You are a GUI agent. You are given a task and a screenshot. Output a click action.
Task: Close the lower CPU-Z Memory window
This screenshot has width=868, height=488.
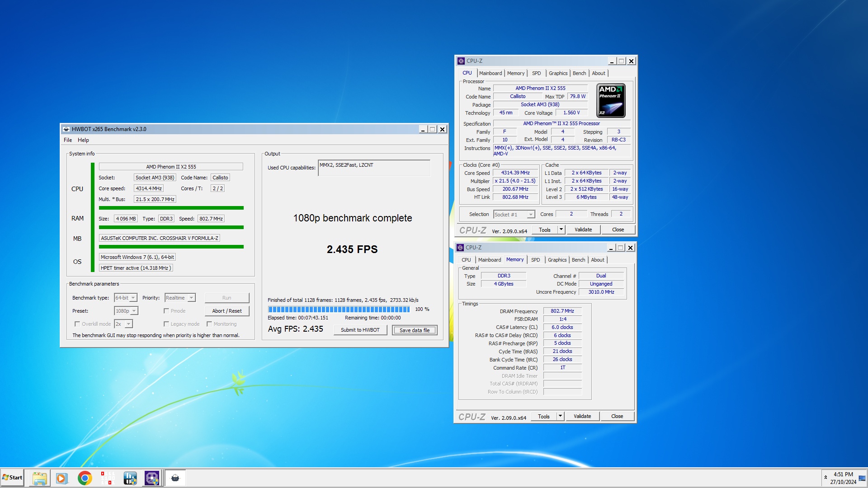click(631, 248)
